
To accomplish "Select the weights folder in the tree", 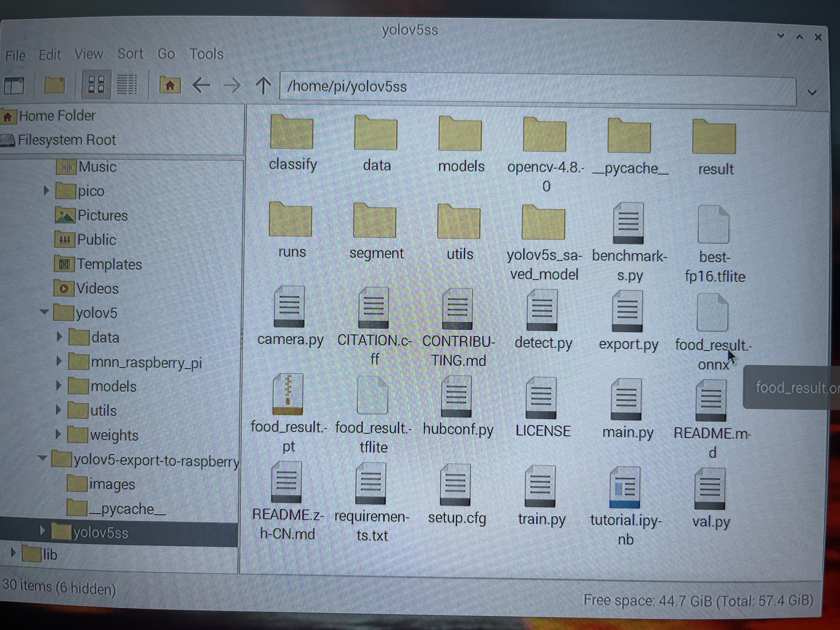I will pos(114,435).
